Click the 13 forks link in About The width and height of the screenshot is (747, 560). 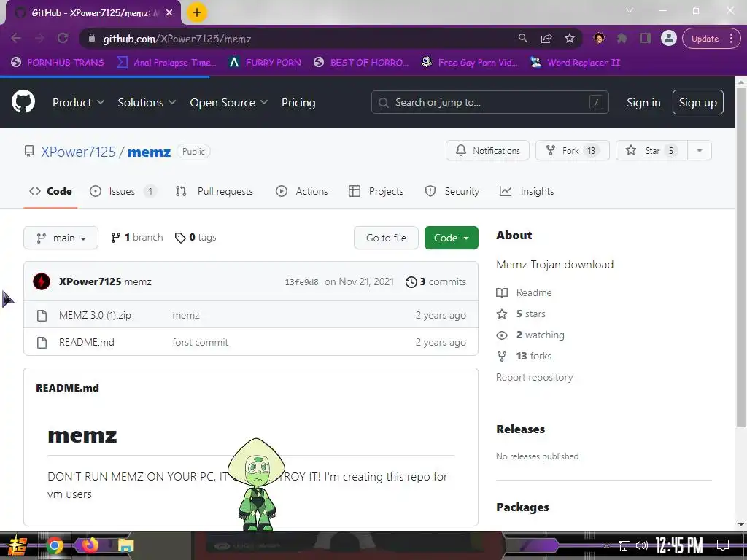click(524, 356)
